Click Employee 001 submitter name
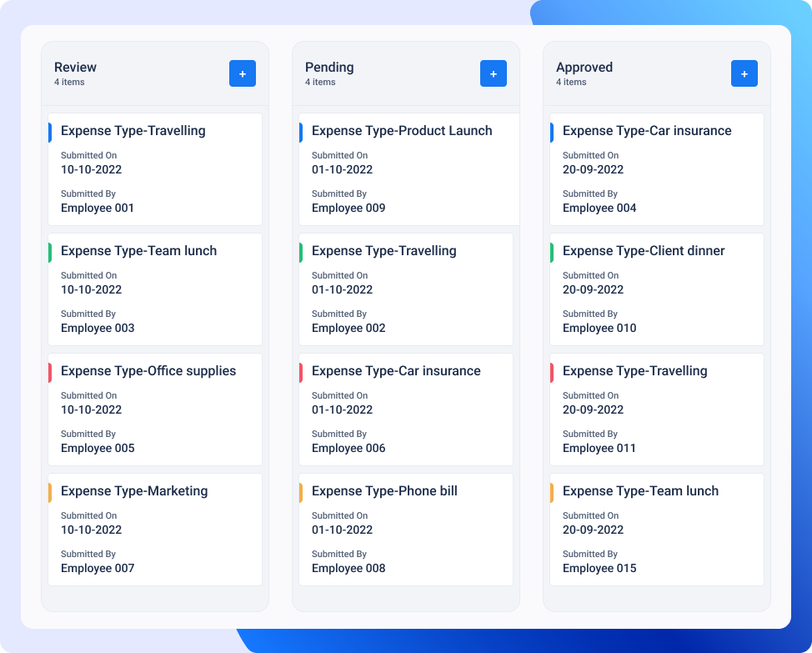Screen dimensions: 812x653 click(x=98, y=208)
